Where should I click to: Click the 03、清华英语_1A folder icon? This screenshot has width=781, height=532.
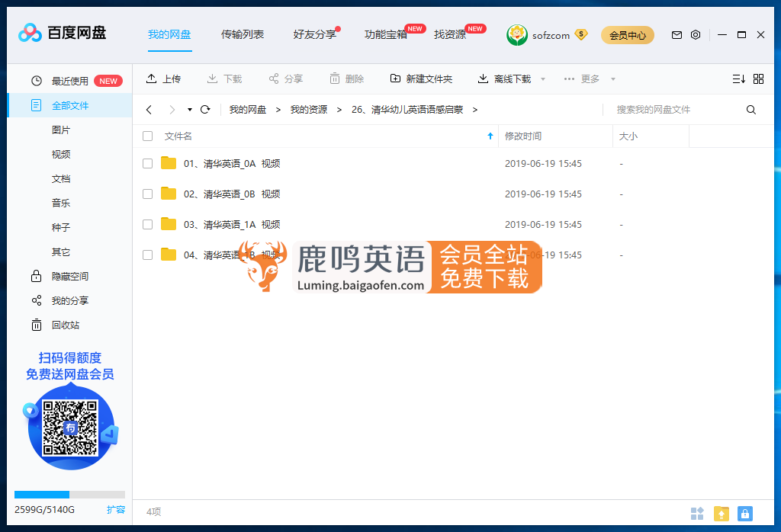click(169, 224)
